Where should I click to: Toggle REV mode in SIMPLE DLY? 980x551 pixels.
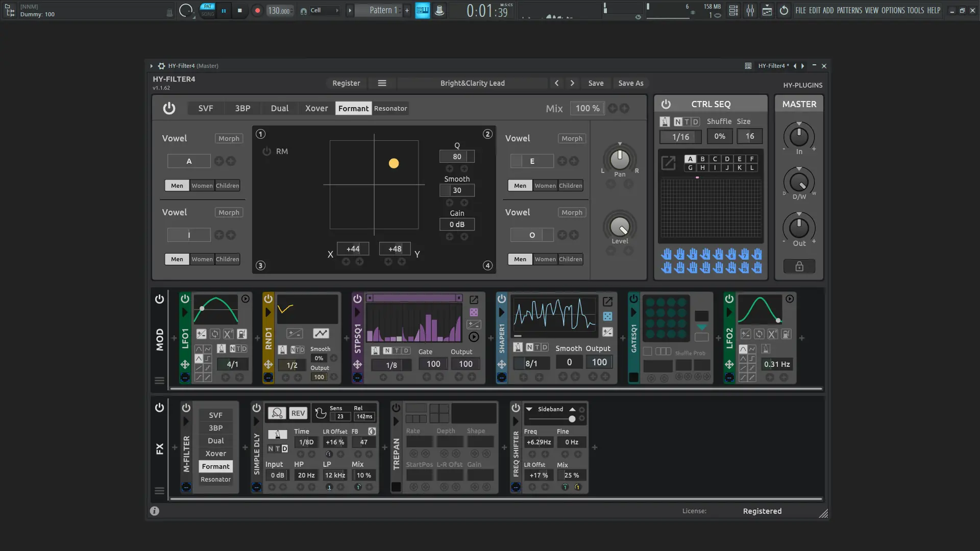[x=298, y=413]
